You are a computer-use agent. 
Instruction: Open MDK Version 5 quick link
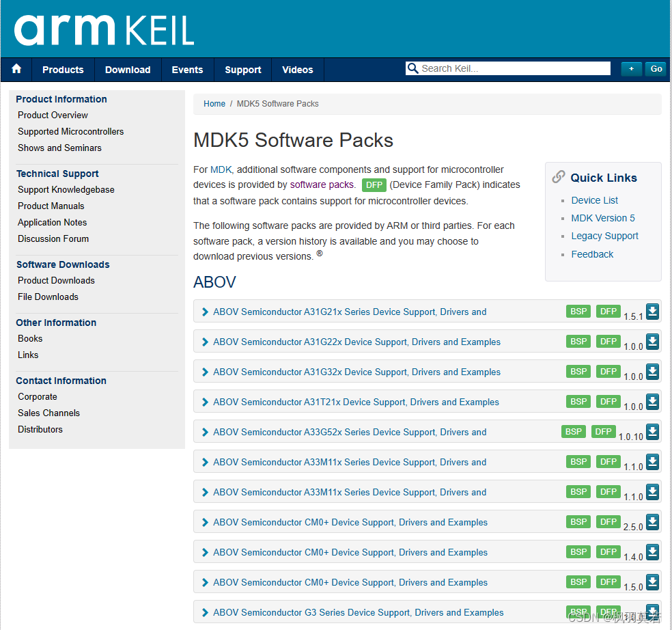(603, 218)
